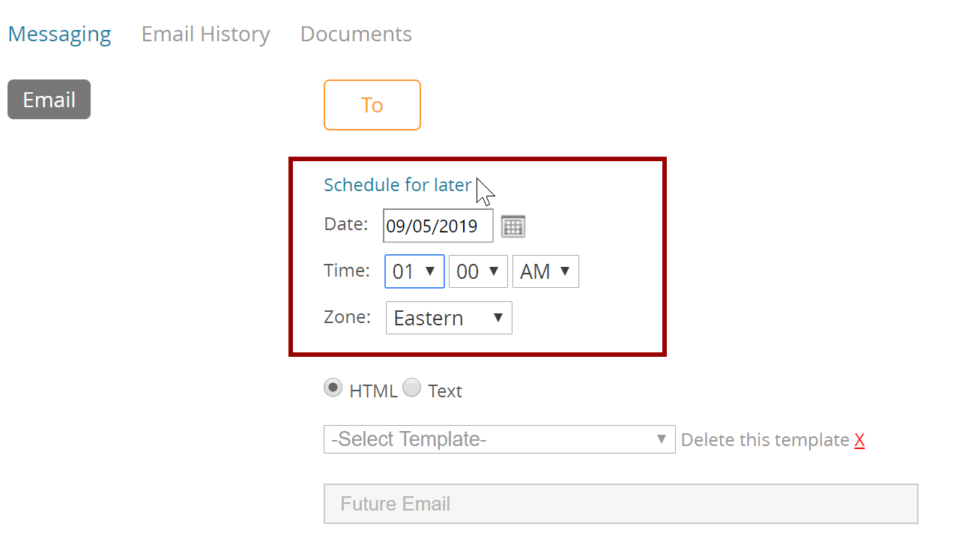Focus the Date input field
980x539 pixels.
point(438,226)
